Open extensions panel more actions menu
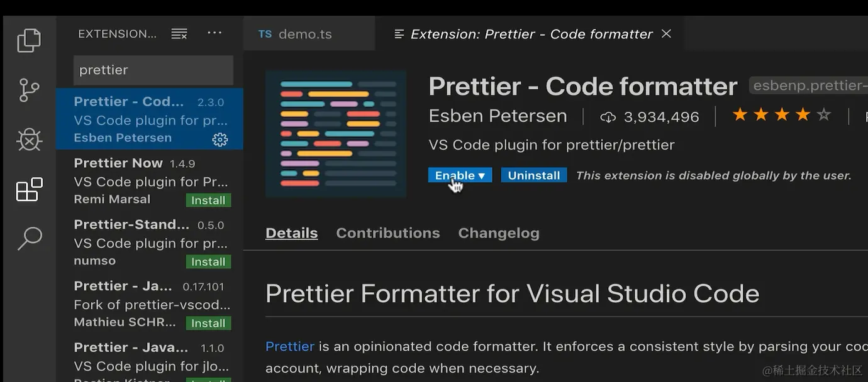 tap(214, 33)
